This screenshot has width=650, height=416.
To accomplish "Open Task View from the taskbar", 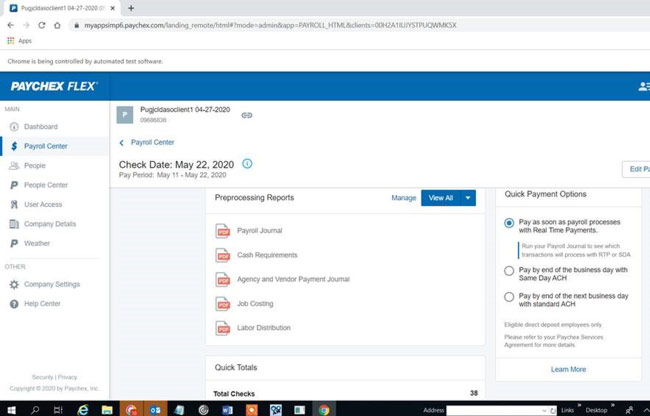I will point(58,410).
